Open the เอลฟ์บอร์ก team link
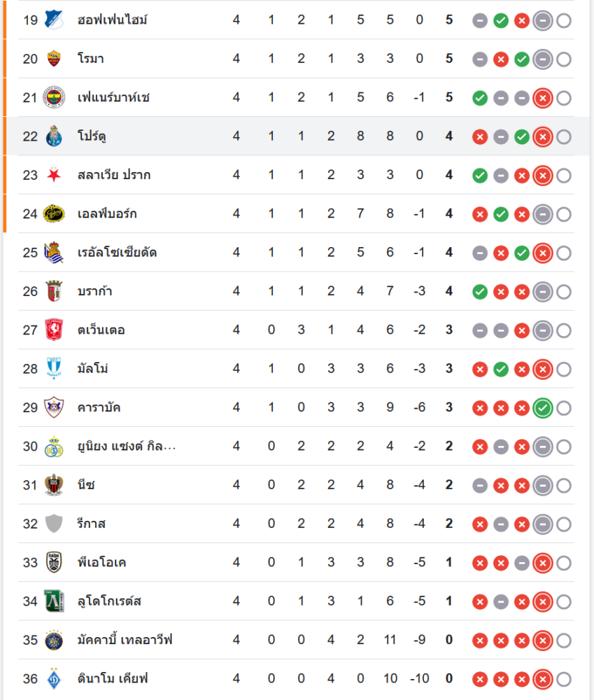594x700 pixels. (x=107, y=213)
